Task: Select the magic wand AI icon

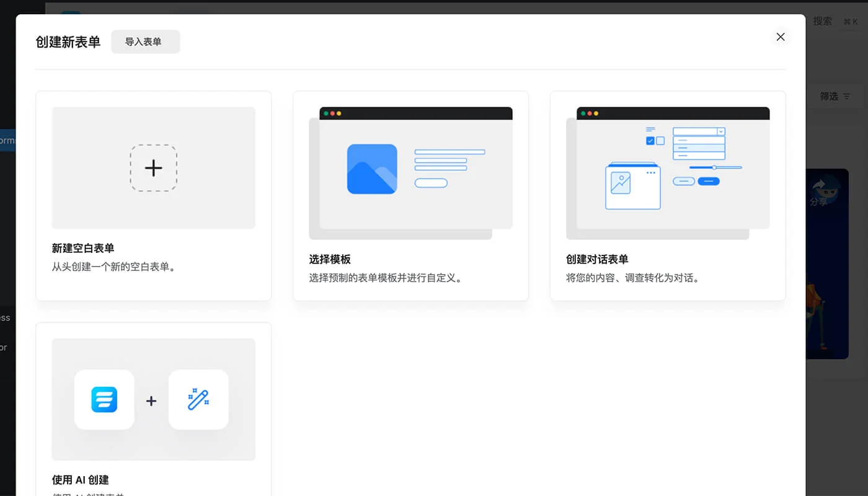Action: click(x=198, y=399)
